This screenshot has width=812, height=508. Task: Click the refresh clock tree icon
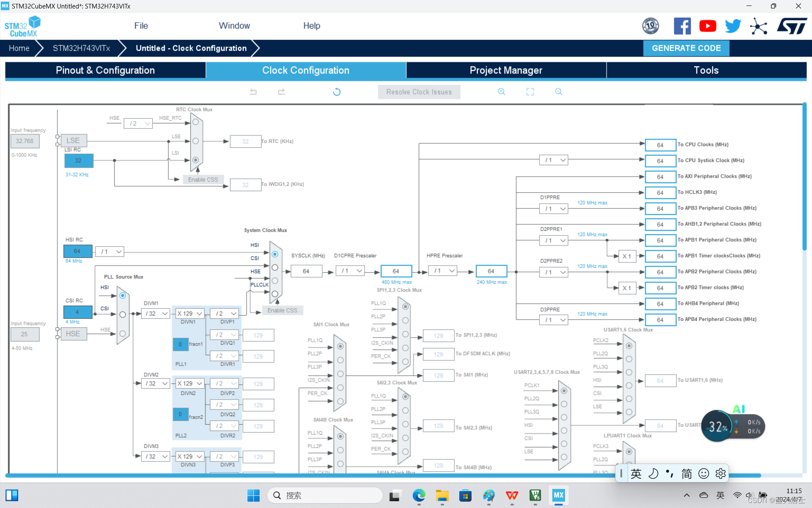pos(337,92)
